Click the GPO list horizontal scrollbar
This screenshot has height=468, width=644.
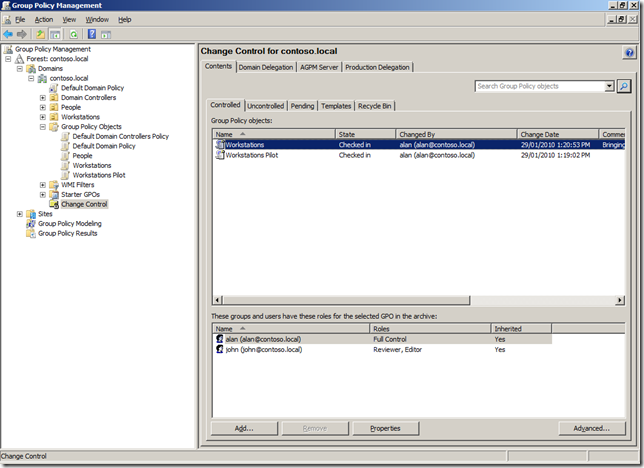[400, 299]
